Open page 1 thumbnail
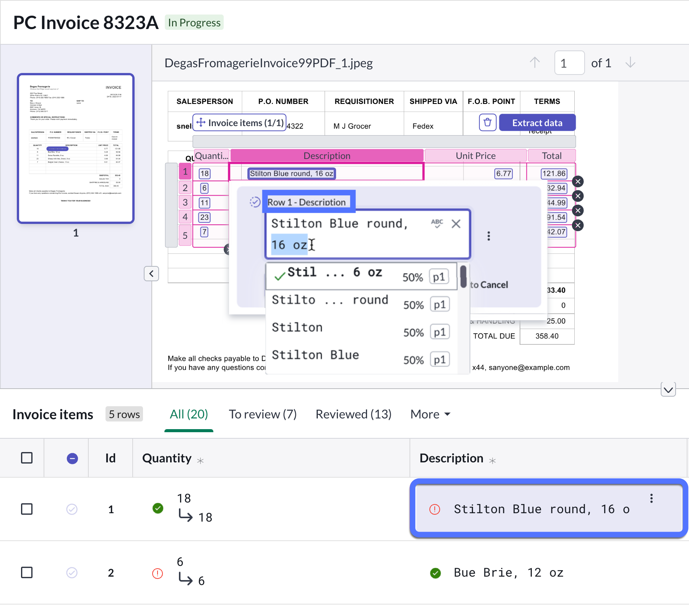 click(x=76, y=148)
